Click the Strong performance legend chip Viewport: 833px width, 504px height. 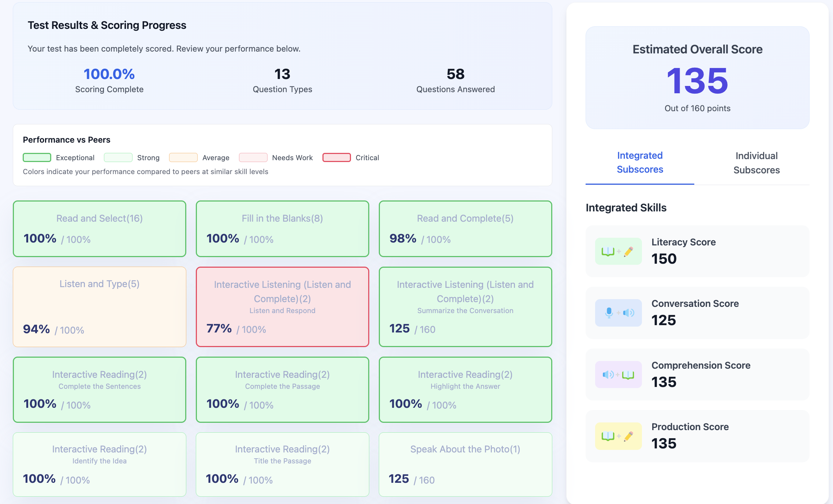[118, 157]
